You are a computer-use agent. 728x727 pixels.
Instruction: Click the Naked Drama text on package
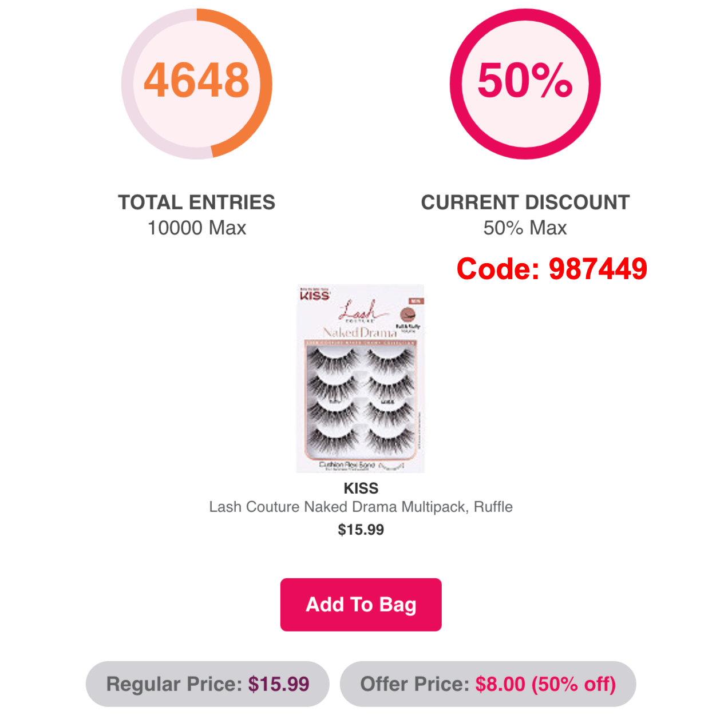[x=359, y=332]
